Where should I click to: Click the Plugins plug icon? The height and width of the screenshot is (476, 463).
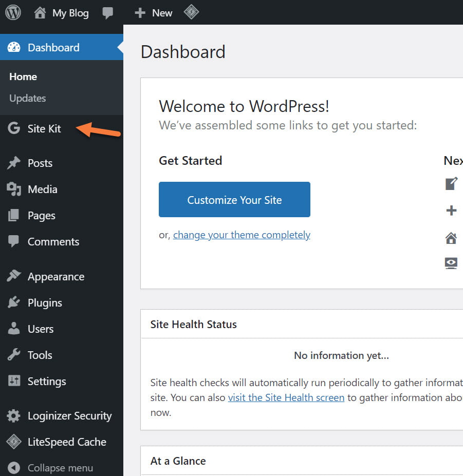[14, 303]
